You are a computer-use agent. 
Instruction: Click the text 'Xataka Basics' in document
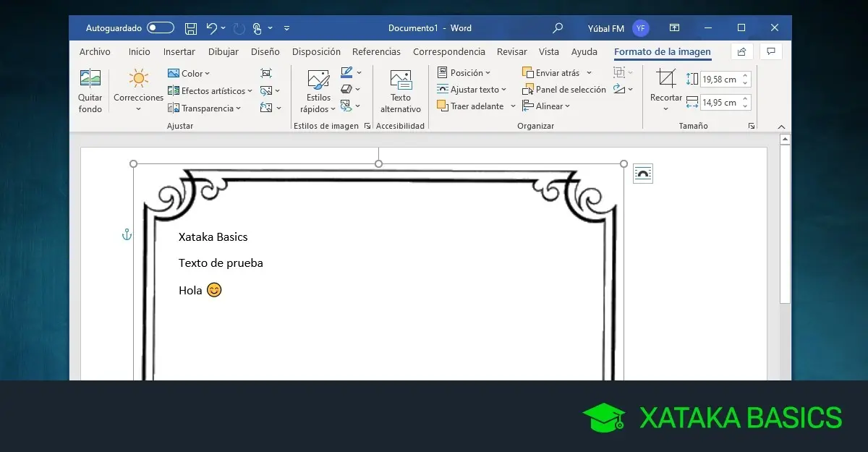pos(213,236)
